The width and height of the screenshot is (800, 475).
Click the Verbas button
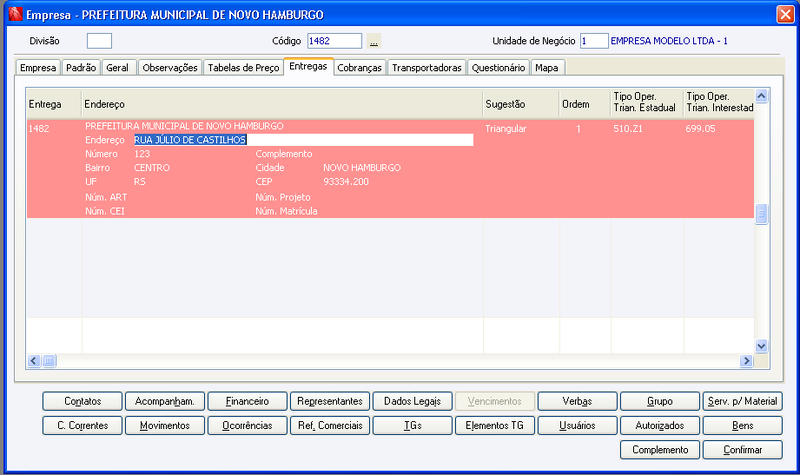pyautogui.click(x=578, y=401)
